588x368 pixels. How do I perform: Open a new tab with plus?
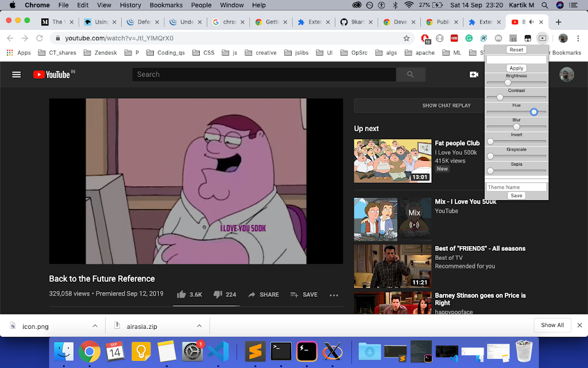558,22
